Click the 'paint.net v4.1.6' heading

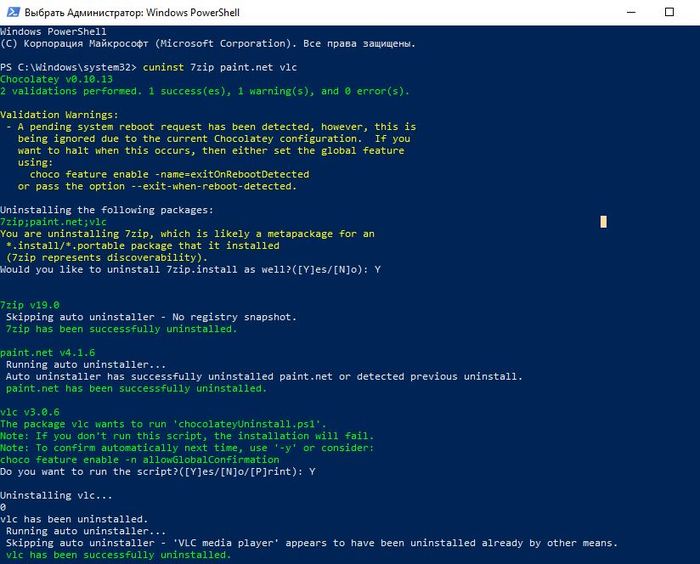pyautogui.click(x=47, y=353)
